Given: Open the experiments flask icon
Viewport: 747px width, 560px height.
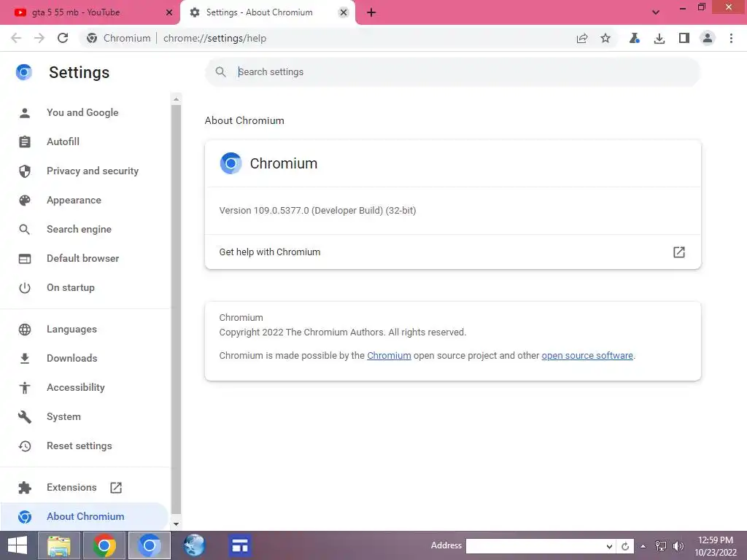Looking at the screenshot, I should tap(634, 38).
